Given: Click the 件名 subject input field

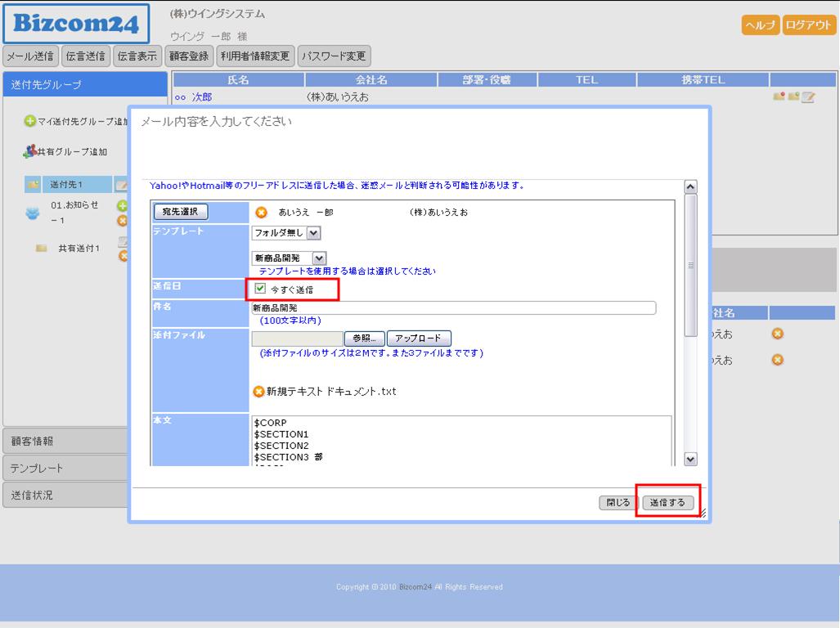Looking at the screenshot, I should pyautogui.click(x=453, y=308).
